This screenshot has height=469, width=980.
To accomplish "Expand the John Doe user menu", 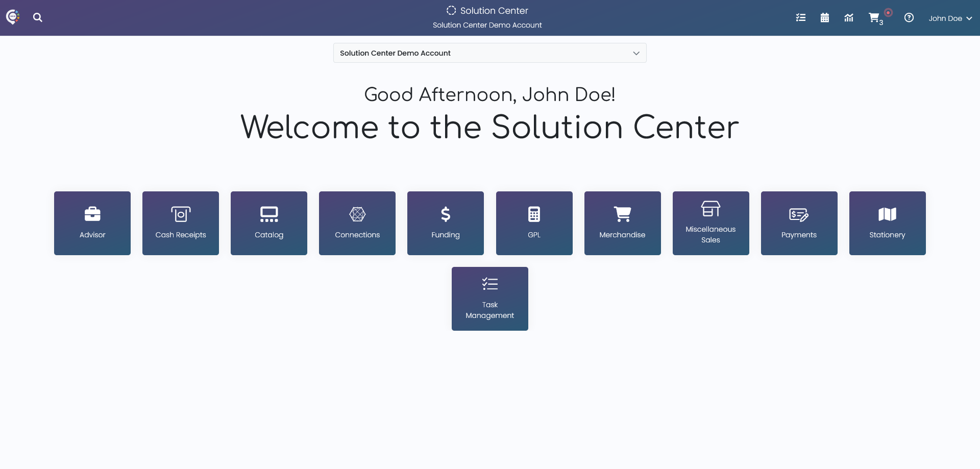I will pos(950,18).
